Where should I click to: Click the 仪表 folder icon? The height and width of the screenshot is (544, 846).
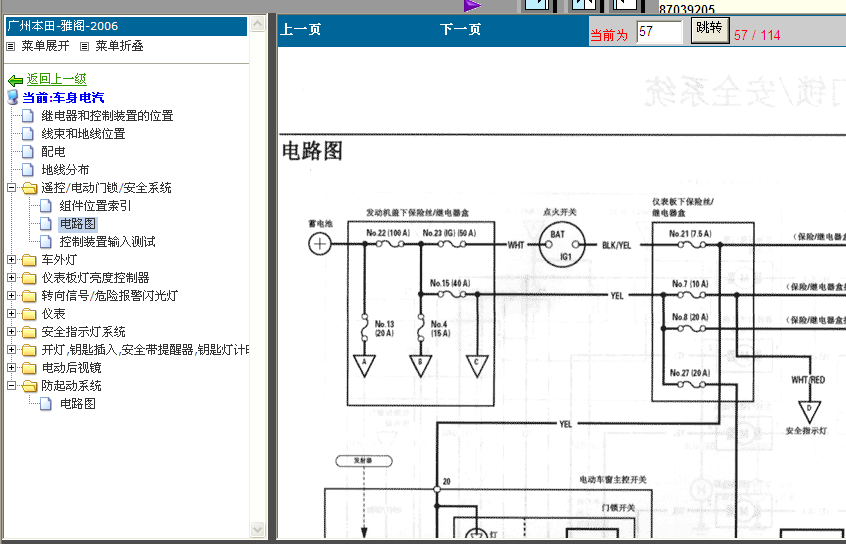pyautogui.click(x=29, y=315)
